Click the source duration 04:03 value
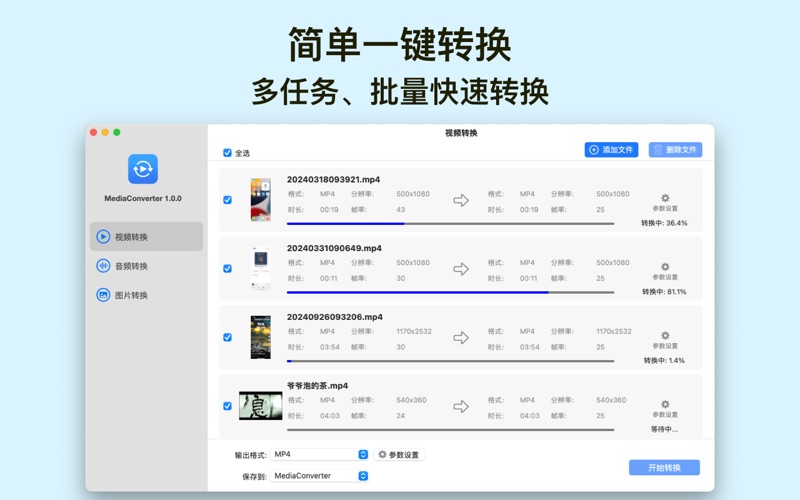This screenshot has width=800, height=500. point(330,416)
